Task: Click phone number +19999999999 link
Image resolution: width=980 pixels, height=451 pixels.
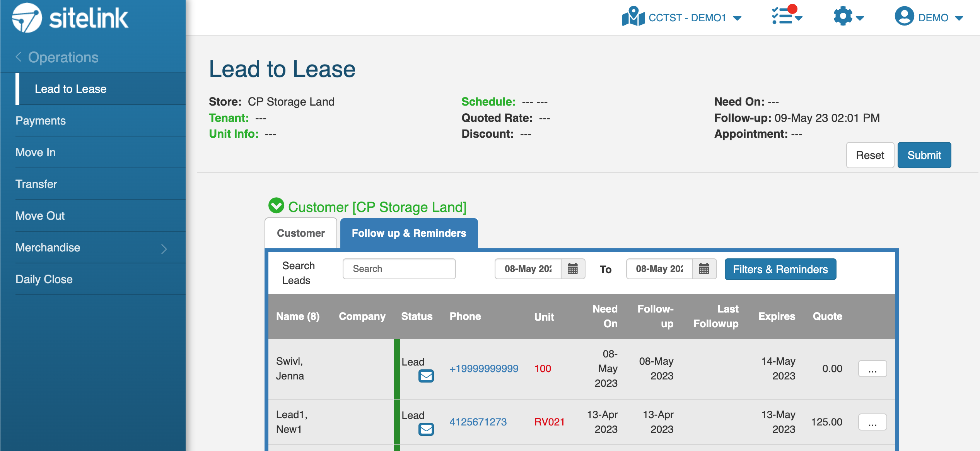Action: click(484, 369)
